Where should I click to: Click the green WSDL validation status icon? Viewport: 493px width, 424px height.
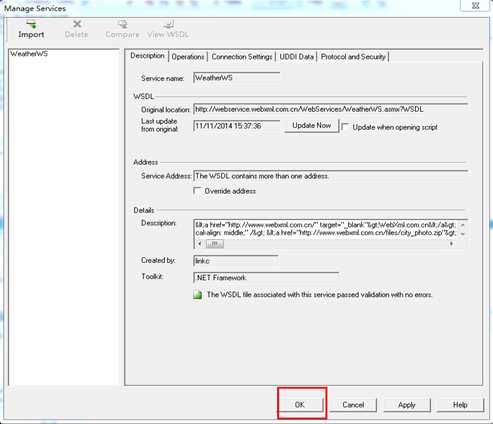[198, 295]
